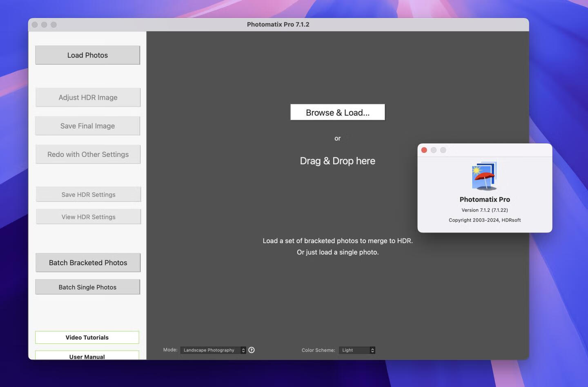Open Batch Single Photos
The width and height of the screenshot is (588, 387).
tap(87, 287)
